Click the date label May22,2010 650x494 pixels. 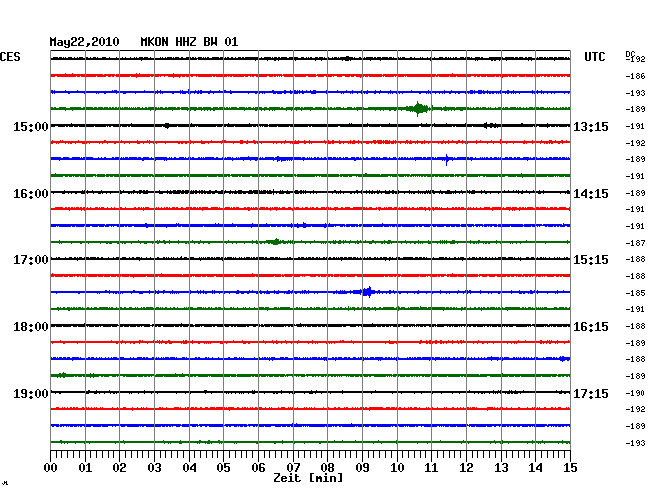point(85,42)
